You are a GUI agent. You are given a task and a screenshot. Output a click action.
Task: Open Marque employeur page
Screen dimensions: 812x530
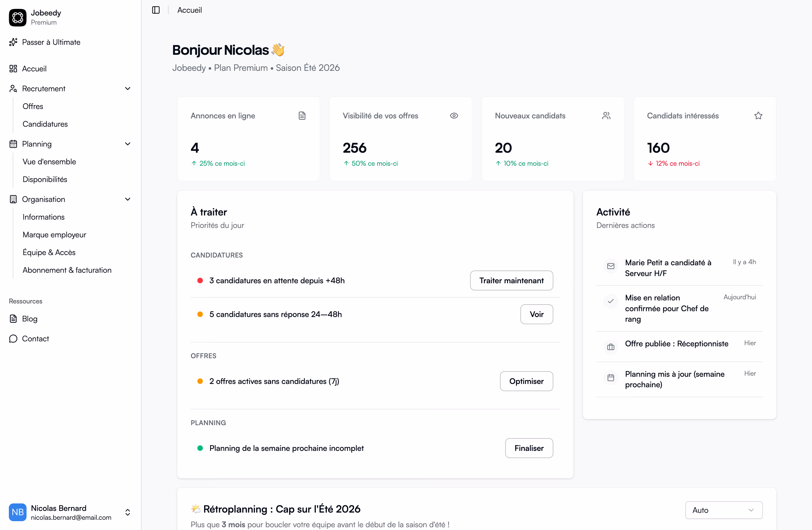pos(54,235)
